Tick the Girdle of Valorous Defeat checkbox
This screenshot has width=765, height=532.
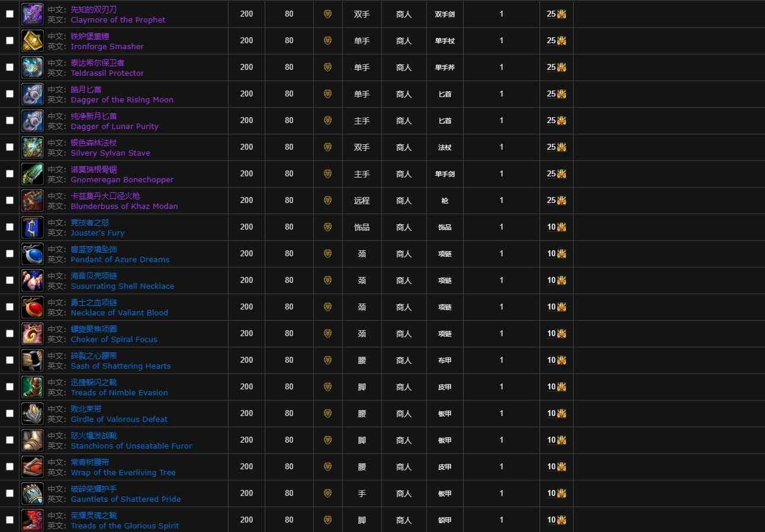point(9,414)
